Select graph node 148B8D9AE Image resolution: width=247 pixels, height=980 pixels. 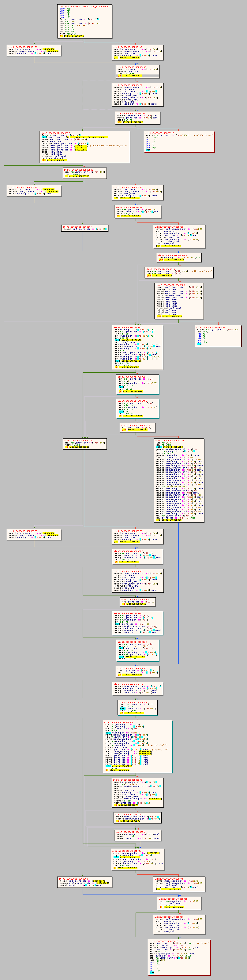coord(179,884)
